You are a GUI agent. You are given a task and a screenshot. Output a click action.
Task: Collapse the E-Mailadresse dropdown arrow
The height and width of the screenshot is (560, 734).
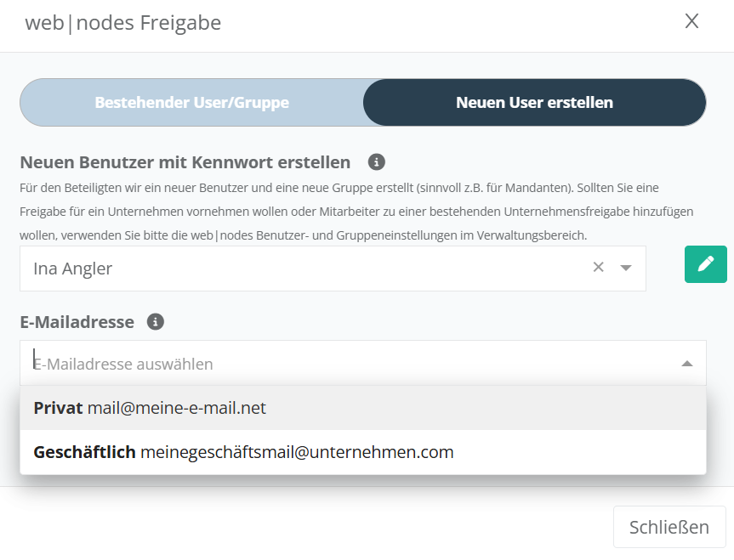click(687, 364)
